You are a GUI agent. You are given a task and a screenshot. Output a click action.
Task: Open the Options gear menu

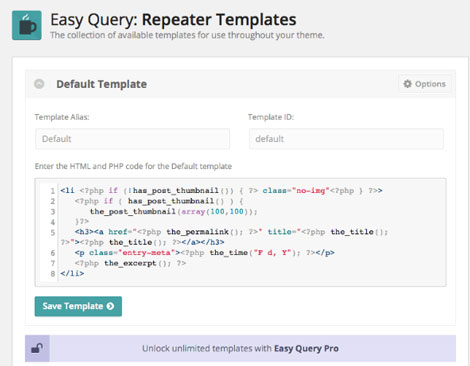click(x=424, y=84)
